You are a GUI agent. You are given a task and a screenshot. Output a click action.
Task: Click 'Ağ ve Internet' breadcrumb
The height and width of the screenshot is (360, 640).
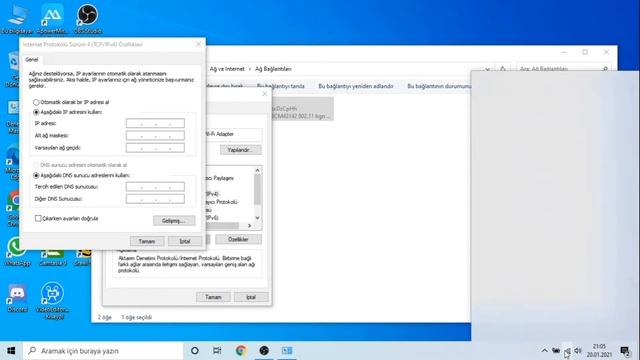click(x=227, y=69)
